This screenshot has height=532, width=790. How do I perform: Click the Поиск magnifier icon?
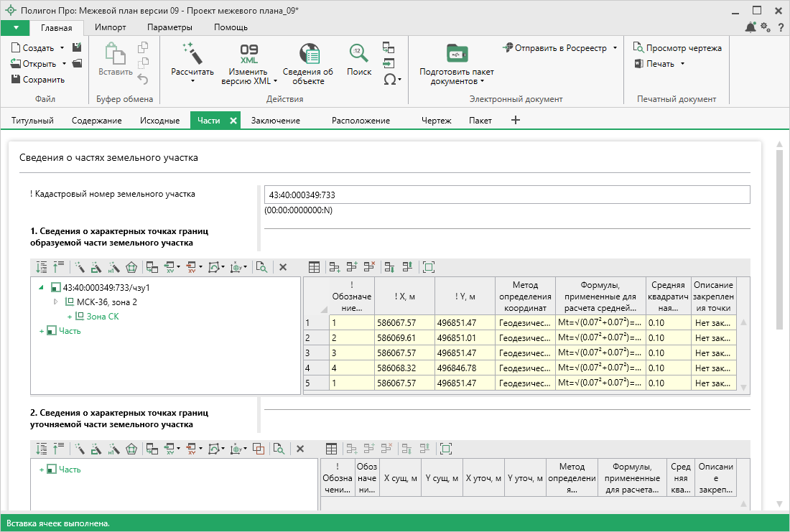(x=358, y=54)
